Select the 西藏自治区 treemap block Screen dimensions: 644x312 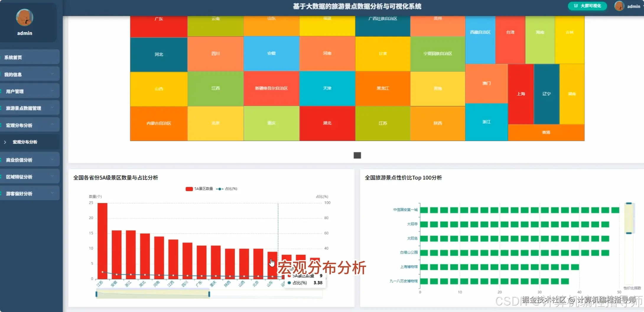point(480,39)
